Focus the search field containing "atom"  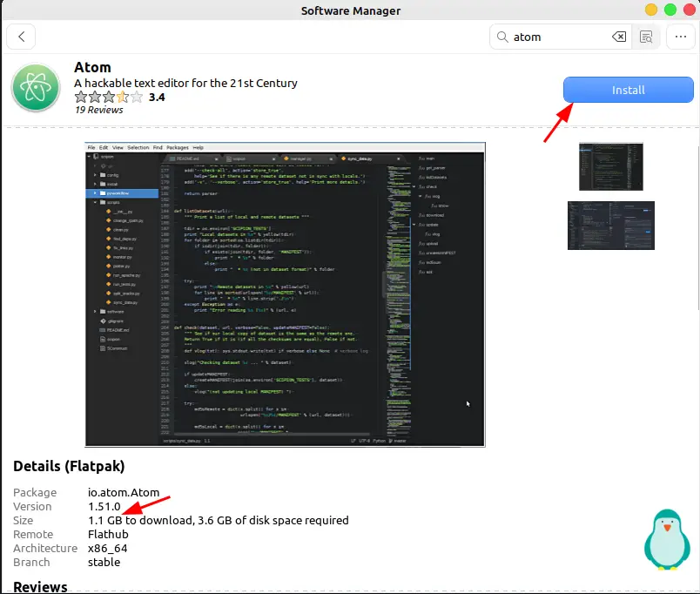[x=560, y=37]
